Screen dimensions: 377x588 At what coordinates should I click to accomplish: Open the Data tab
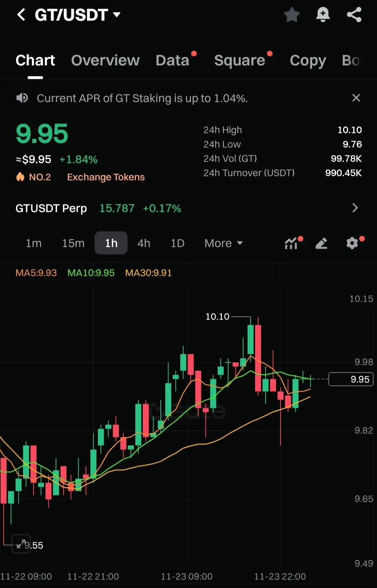tap(173, 60)
